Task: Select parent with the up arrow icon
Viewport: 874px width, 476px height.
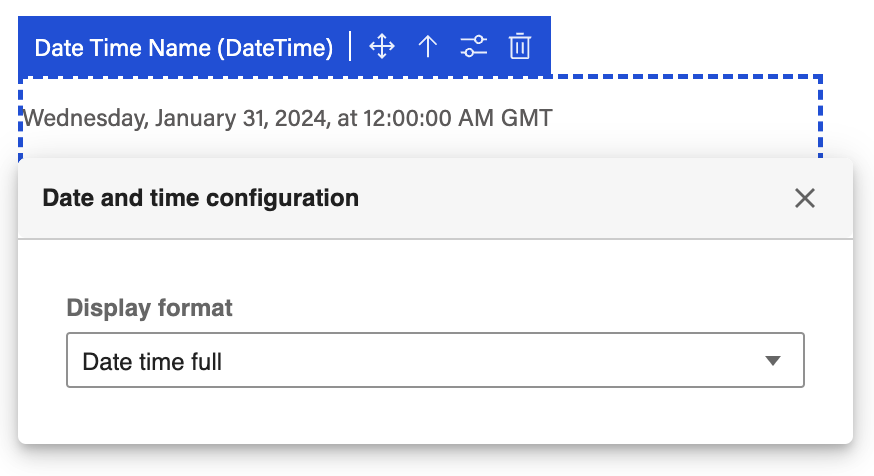Action: click(428, 46)
